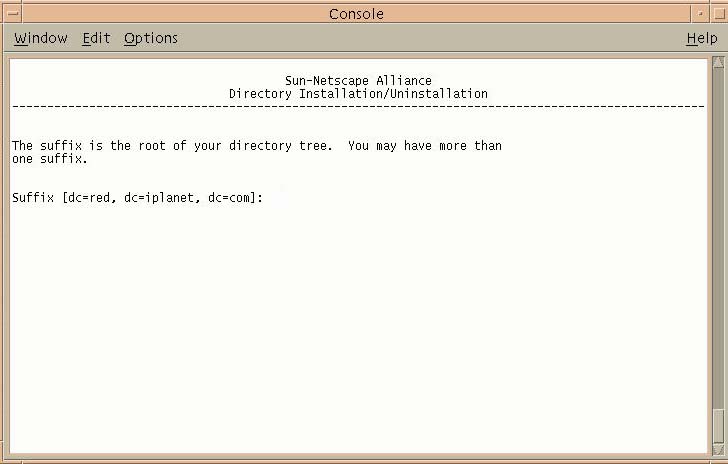The height and width of the screenshot is (464, 728).
Task: Open the Edit menu
Action: (x=96, y=38)
